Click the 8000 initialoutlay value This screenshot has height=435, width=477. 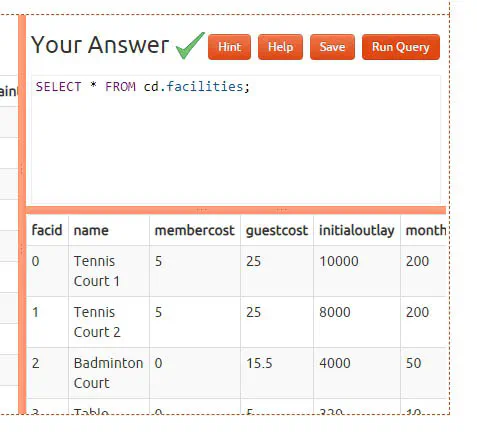[335, 312]
